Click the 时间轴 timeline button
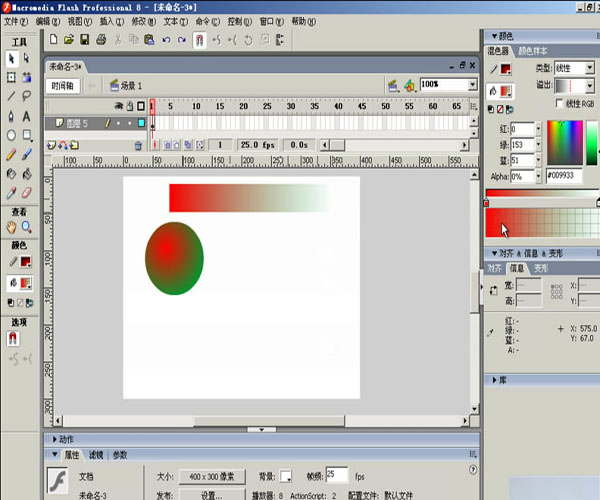The width and height of the screenshot is (600, 500). (x=64, y=85)
